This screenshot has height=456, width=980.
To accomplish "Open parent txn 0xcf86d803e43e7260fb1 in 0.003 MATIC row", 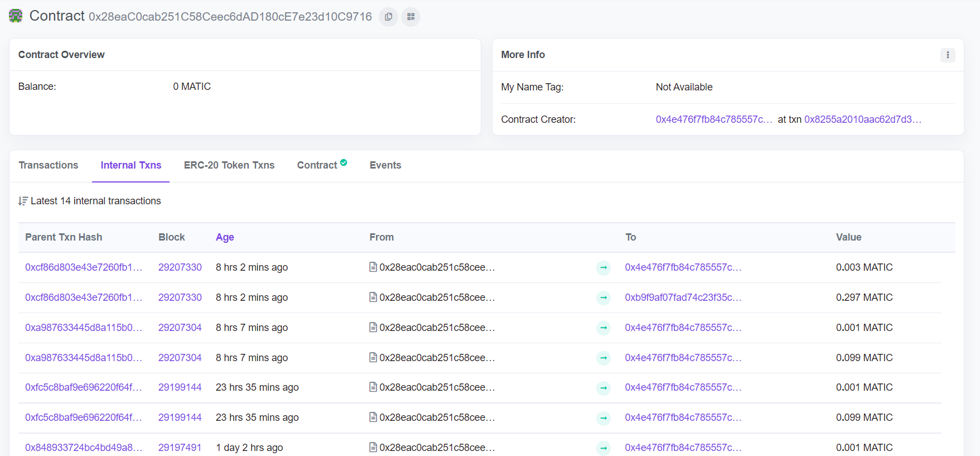I will 84,267.
